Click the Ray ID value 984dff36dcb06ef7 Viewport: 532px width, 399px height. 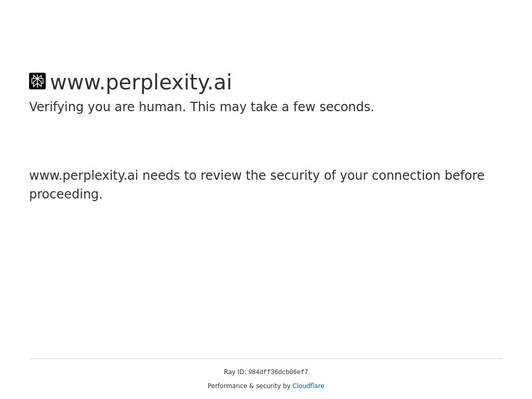[278, 373]
